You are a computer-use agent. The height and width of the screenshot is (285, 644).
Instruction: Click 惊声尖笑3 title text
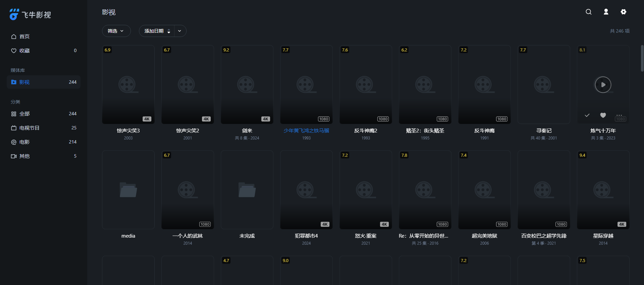point(128,130)
